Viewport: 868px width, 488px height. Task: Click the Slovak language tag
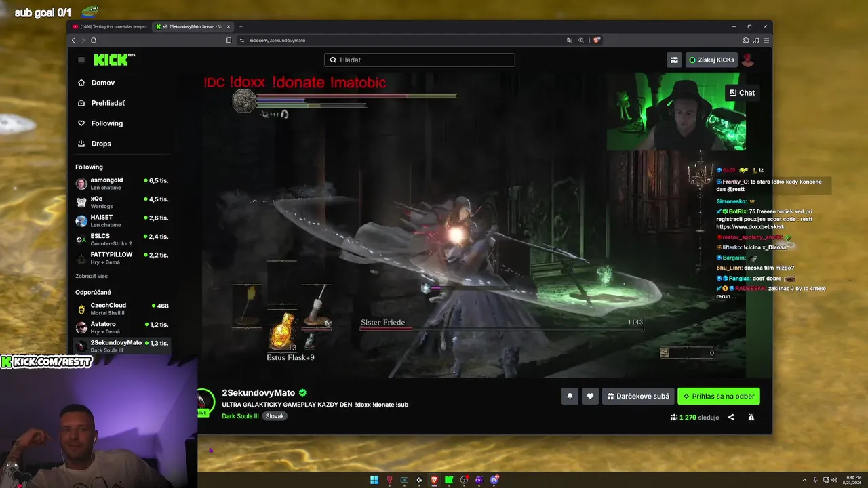pyautogui.click(x=275, y=416)
